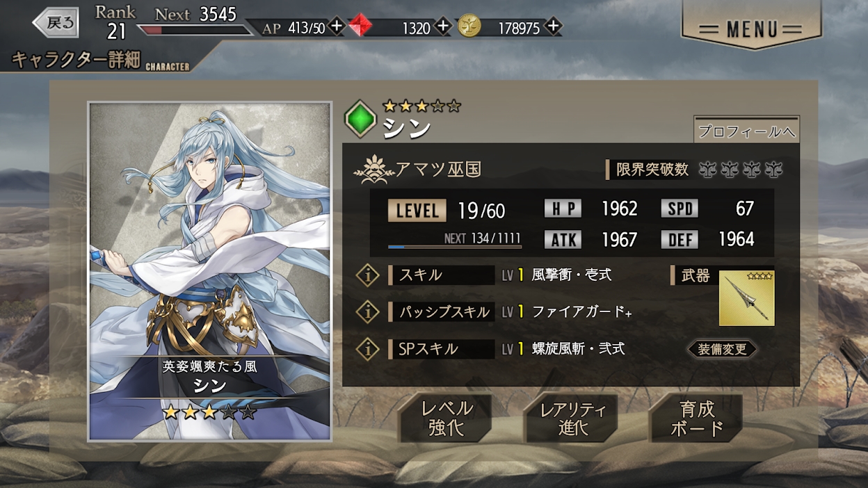This screenshot has height=488, width=868.
Task: Open the 育成ボード
Action: (x=697, y=418)
